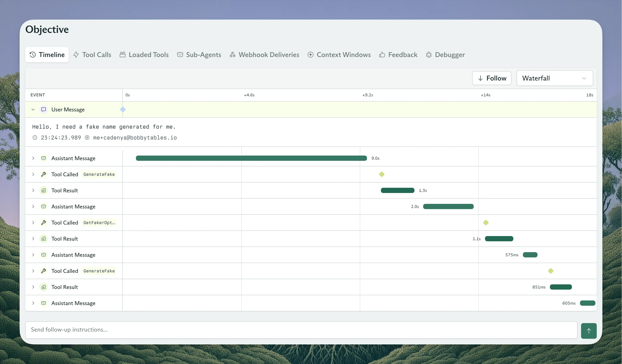The height and width of the screenshot is (364, 622).
Task: Click the second GenerateFake diamond marker
Action: 551,271
